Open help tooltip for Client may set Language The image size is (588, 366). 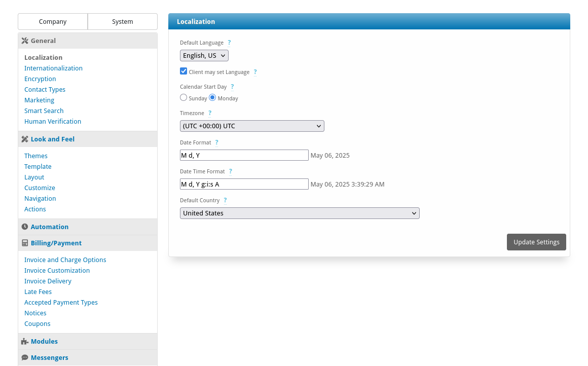click(255, 72)
